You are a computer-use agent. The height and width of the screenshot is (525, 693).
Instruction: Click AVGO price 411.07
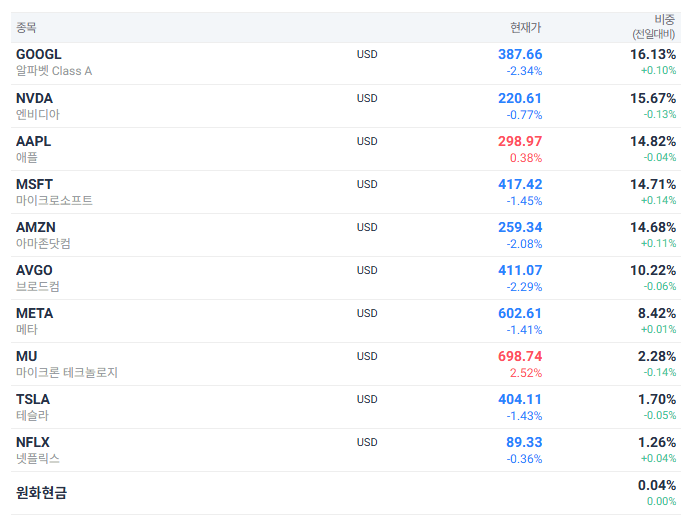point(520,270)
